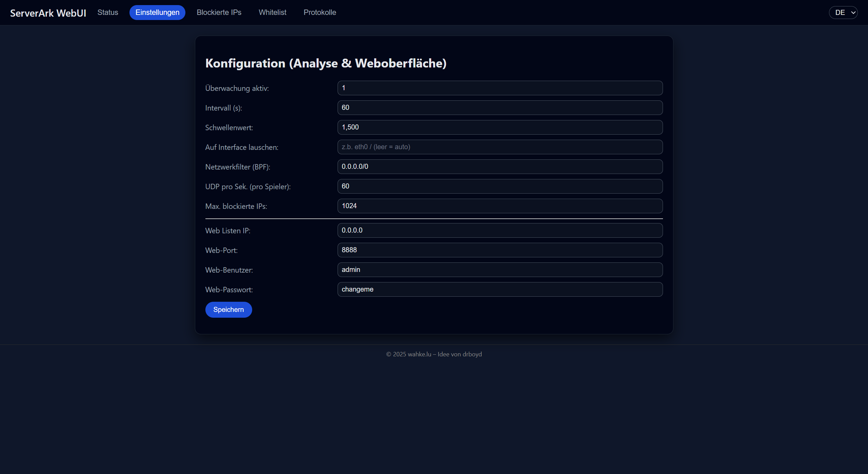This screenshot has height=474, width=868.
Task: Open the DE language dropdown
Action: click(843, 13)
